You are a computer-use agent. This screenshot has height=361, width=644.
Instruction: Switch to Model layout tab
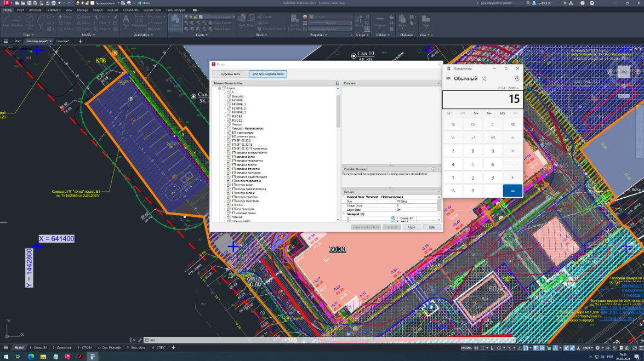[19, 347]
